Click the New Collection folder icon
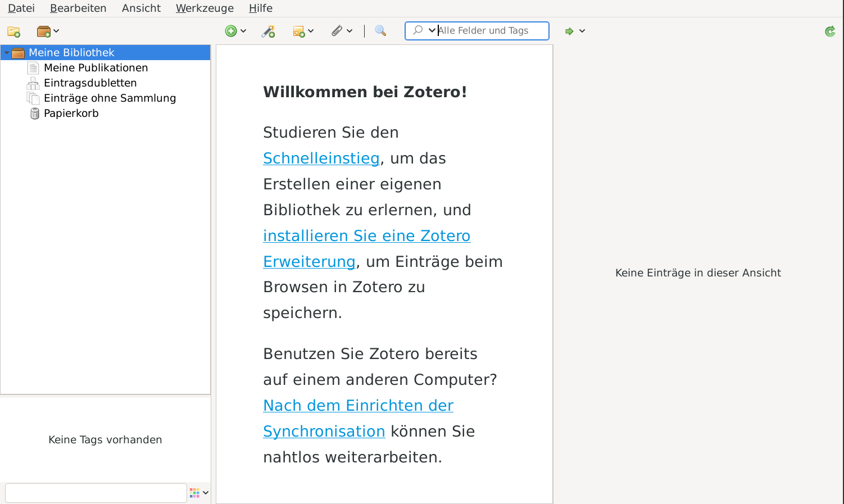844x504 pixels. coord(14,31)
